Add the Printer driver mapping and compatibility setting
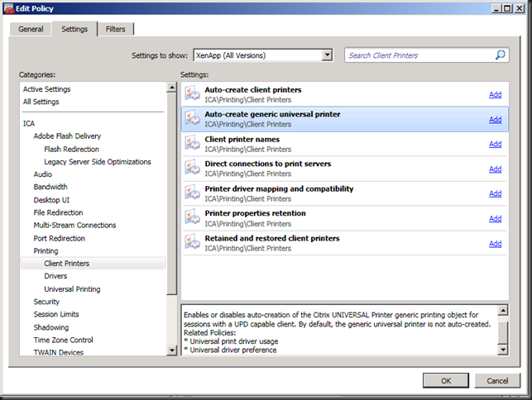Image resolution: width=532 pixels, height=400 pixels. tap(495, 193)
